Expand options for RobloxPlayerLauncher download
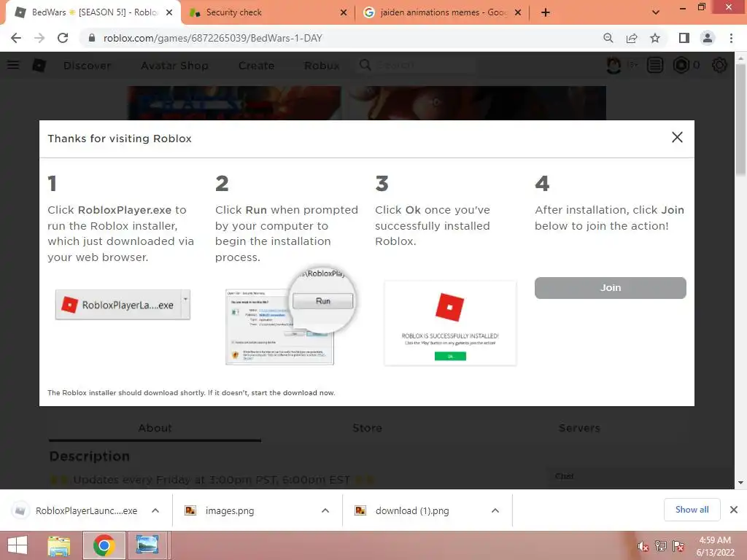The image size is (747, 560). 155,510
